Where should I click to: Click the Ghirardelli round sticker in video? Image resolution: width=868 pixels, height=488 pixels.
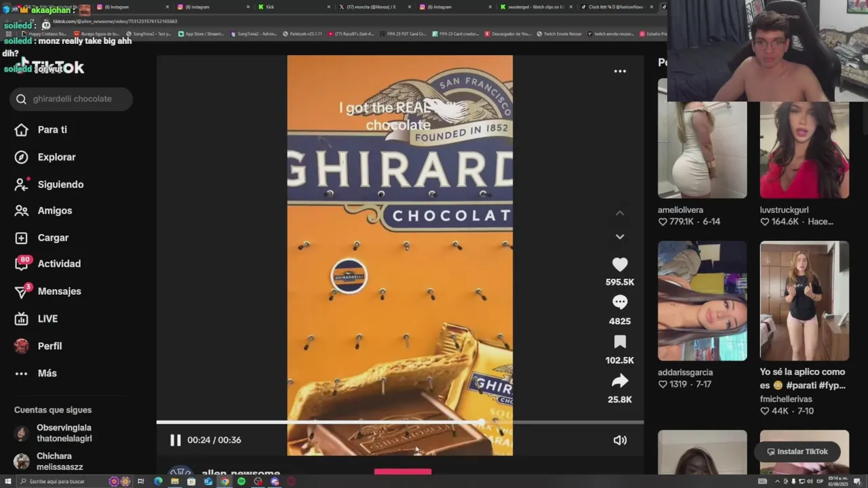click(349, 277)
